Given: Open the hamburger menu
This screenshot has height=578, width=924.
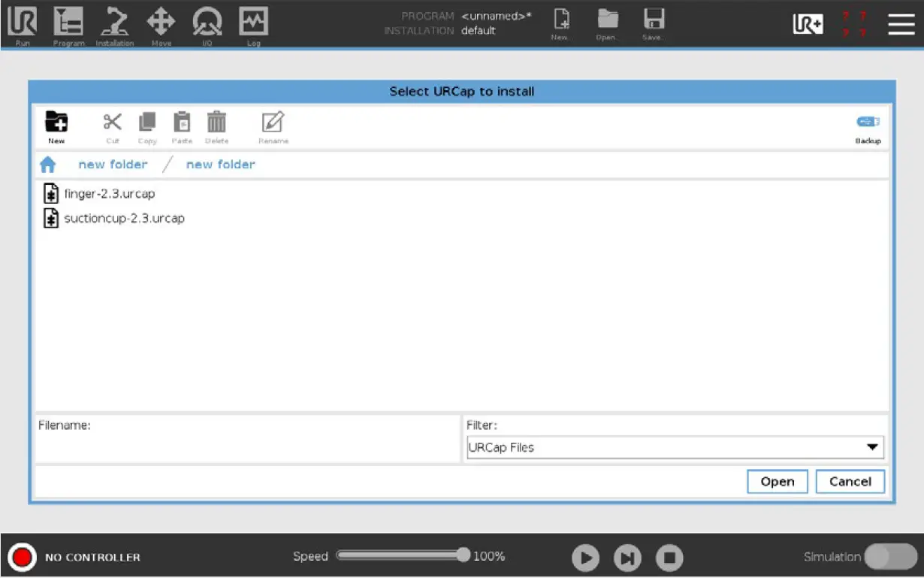Looking at the screenshot, I should point(901,24).
